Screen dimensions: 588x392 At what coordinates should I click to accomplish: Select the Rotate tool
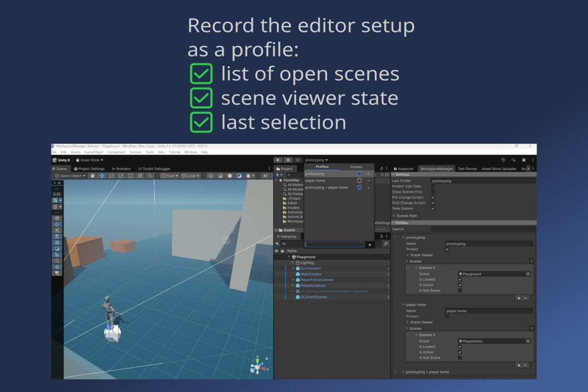pos(111,175)
